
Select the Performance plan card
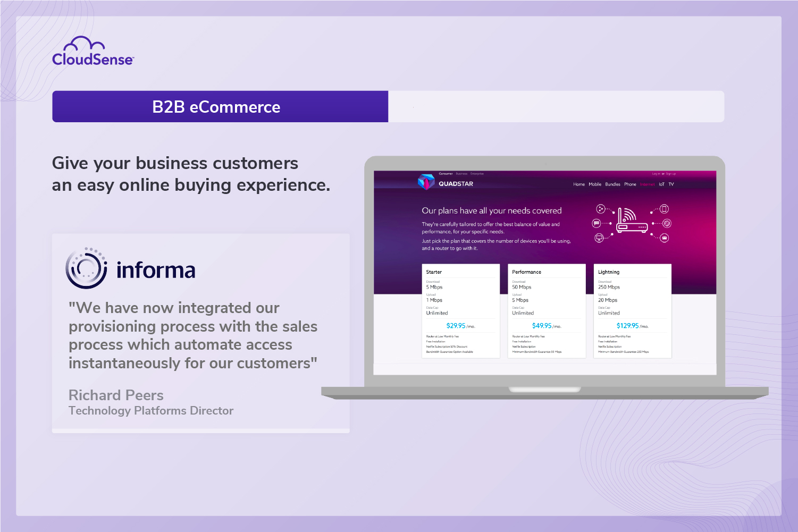tap(547, 311)
